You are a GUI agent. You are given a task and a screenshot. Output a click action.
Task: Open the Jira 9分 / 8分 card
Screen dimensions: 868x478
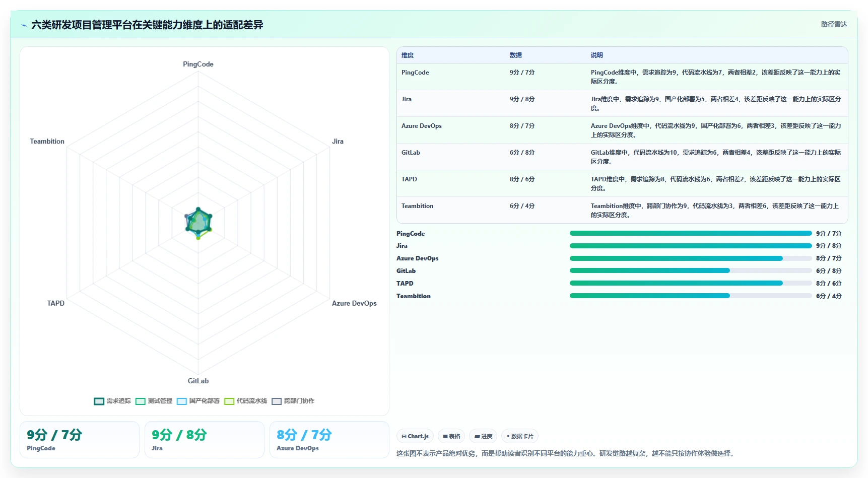coord(205,440)
